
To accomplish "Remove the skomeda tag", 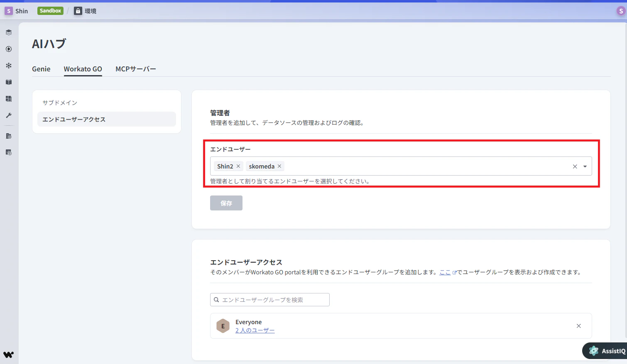I will click(279, 166).
